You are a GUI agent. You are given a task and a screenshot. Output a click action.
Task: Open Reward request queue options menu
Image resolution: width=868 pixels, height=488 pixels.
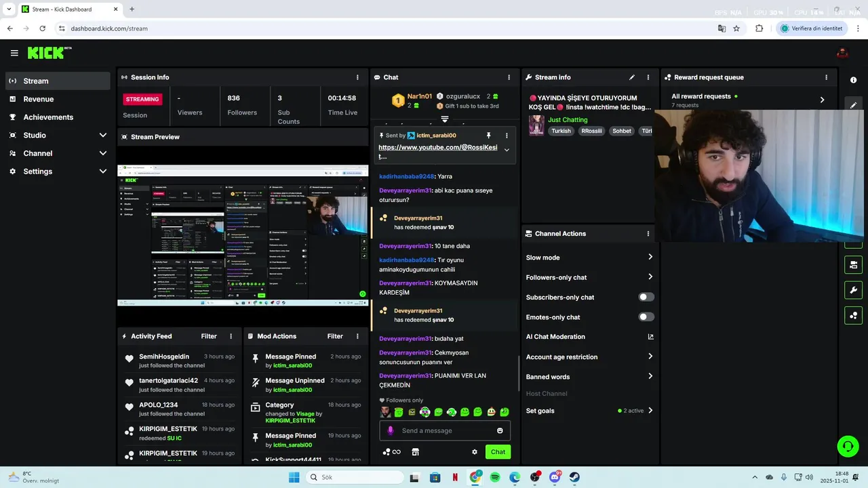pyautogui.click(x=827, y=77)
